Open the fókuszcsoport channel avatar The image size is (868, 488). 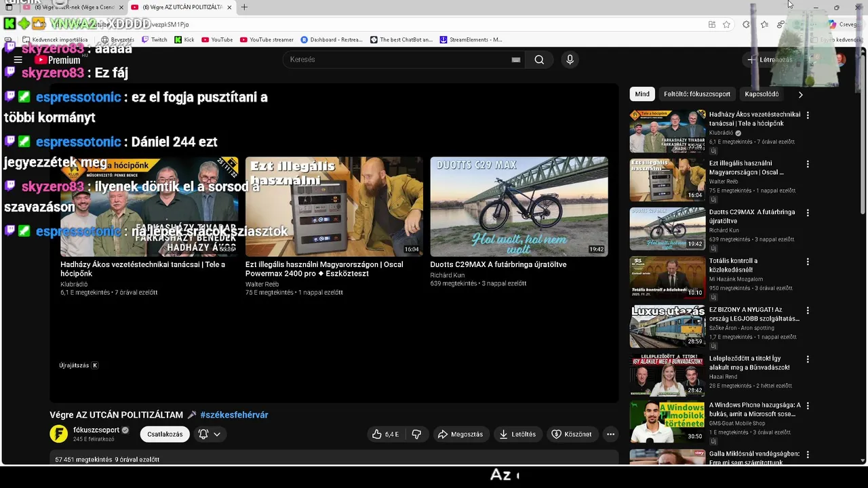pos(59,434)
